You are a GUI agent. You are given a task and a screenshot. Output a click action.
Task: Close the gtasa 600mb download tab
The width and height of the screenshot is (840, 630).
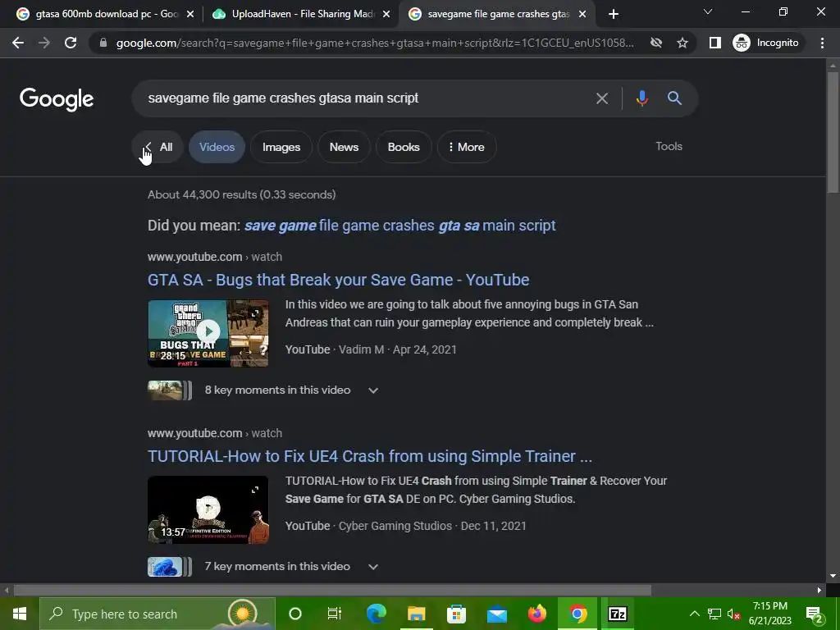point(190,15)
